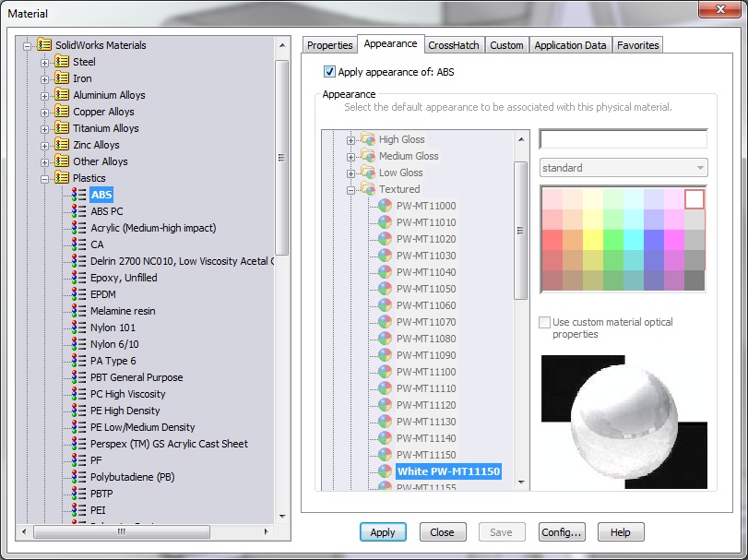Click the Acrylic (Medium-high impact) material icon

tap(79, 228)
